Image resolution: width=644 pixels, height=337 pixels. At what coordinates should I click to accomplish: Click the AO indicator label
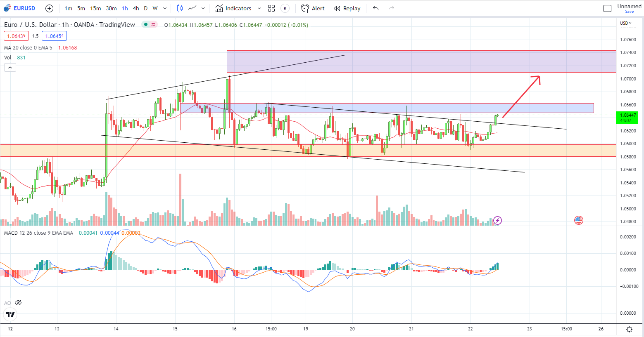[x=7, y=303]
